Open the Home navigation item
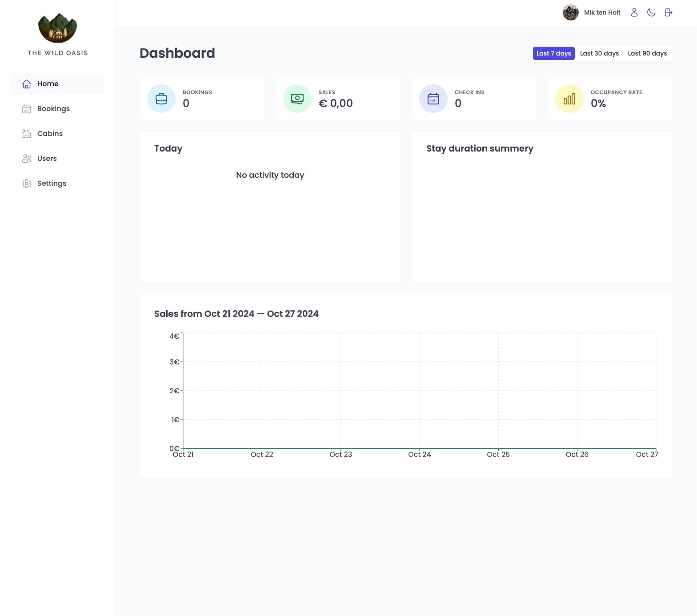This screenshot has width=697, height=616. (57, 84)
